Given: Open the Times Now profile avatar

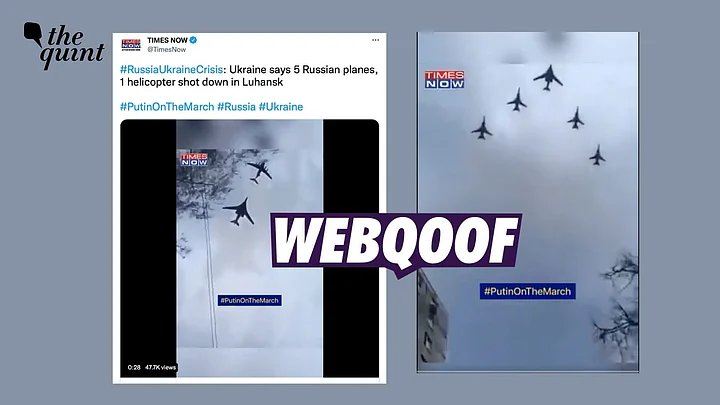Looking at the screenshot, I should click(131, 45).
